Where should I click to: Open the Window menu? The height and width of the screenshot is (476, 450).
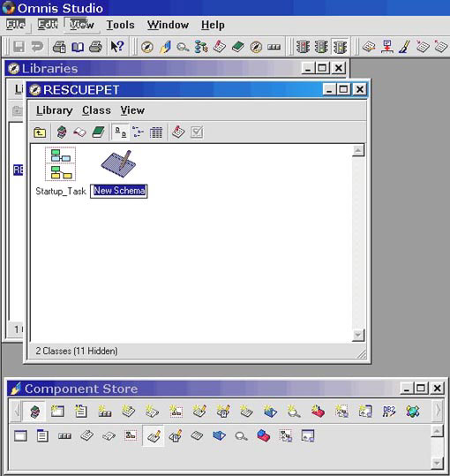[168, 25]
